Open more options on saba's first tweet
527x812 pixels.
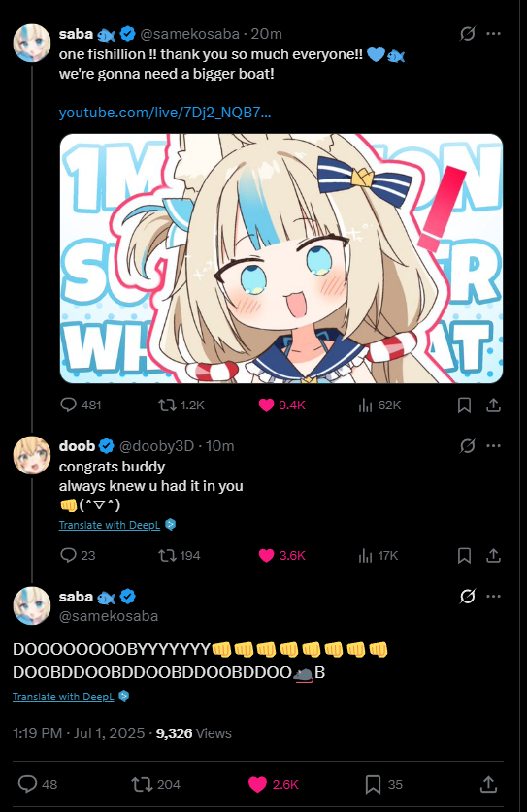(x=493, y=34)
